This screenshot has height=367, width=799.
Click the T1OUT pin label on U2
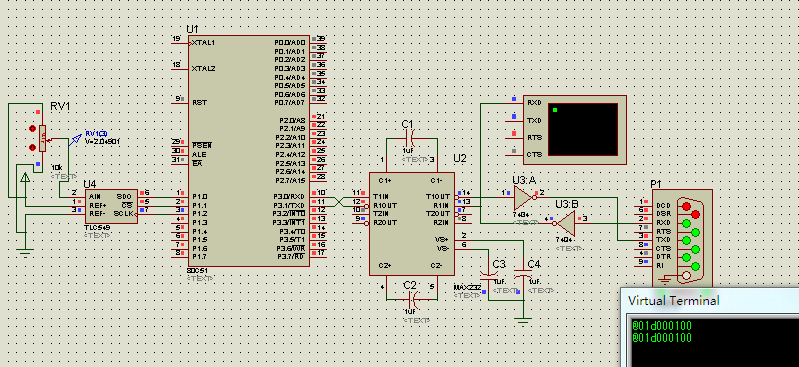click(x=438, y=196)
